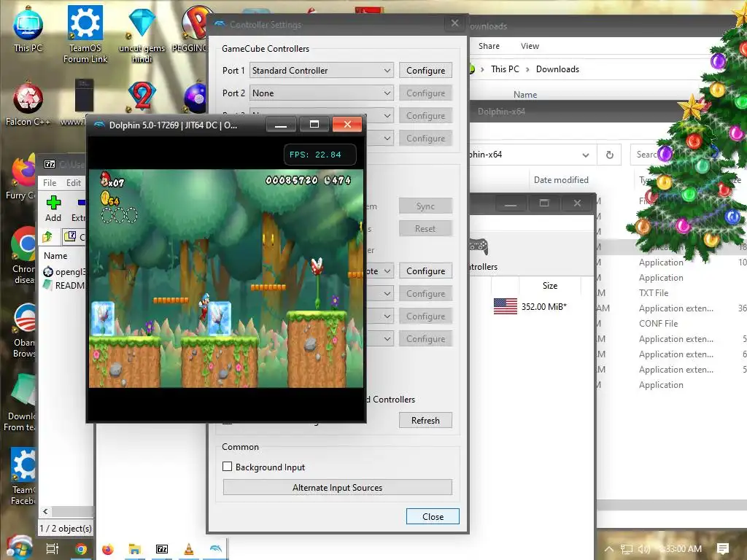
Task: Click Close in Controller Settings dialog
Action: [433, 517]
